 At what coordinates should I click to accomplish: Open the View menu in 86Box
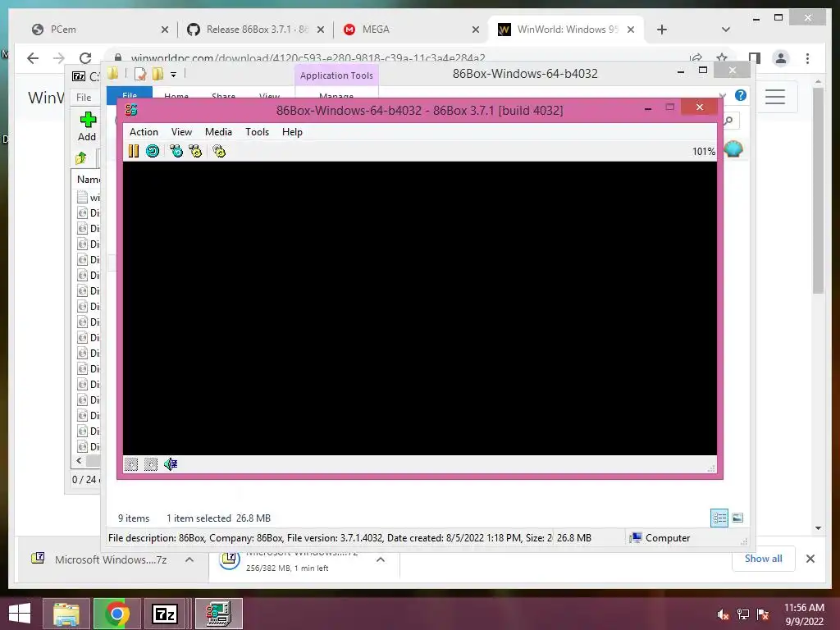coord(181,132)
